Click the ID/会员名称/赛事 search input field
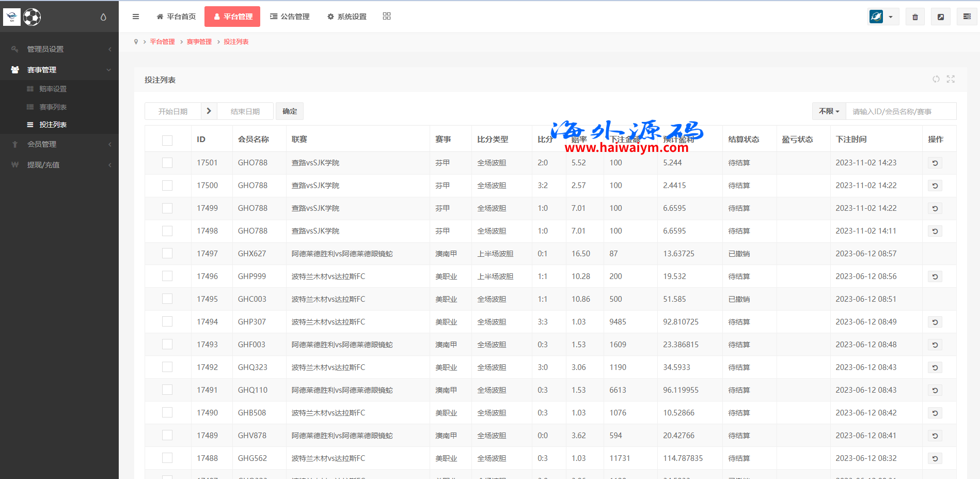The width and height of the screenshot is (980, 479). point(900,111)
